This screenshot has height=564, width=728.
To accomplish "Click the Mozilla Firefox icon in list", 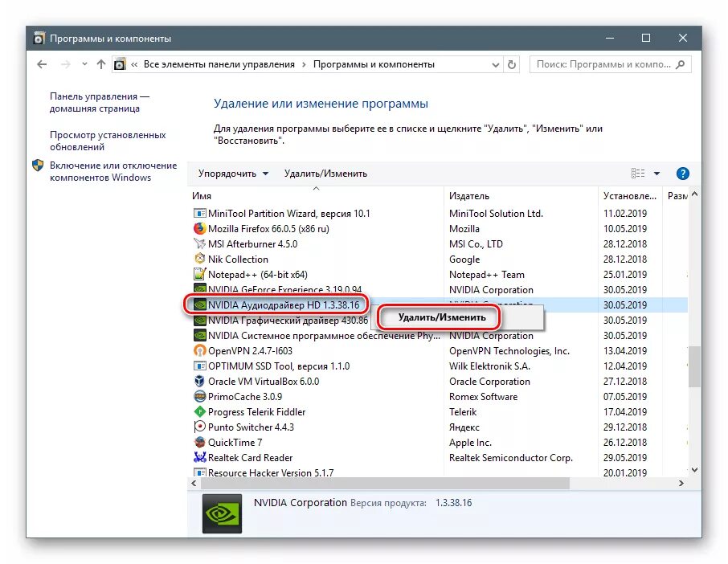I will click(x=199, y=228).
